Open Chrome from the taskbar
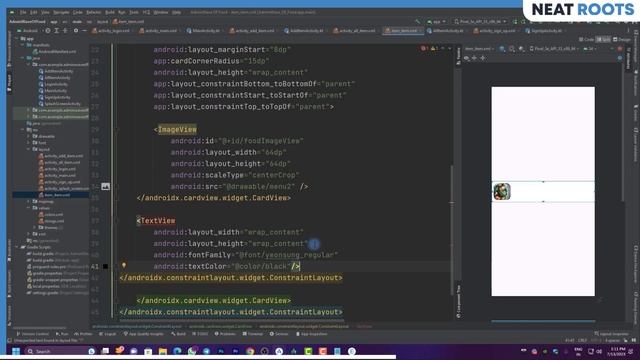 (x=250, y=351)
